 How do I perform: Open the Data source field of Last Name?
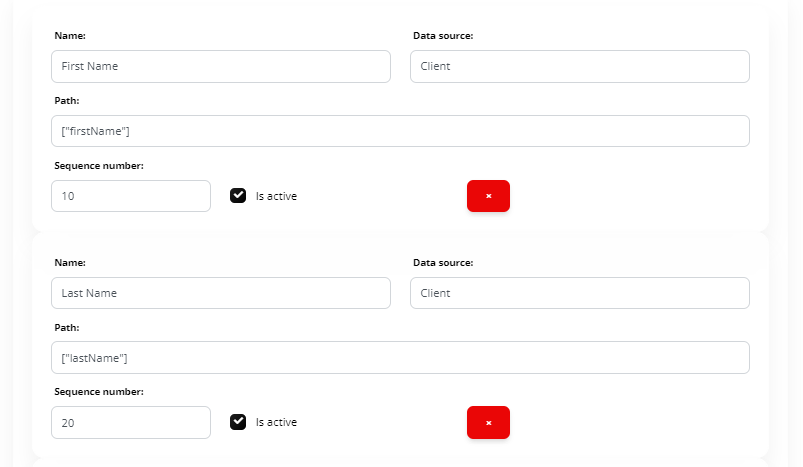tap(580, 293)
